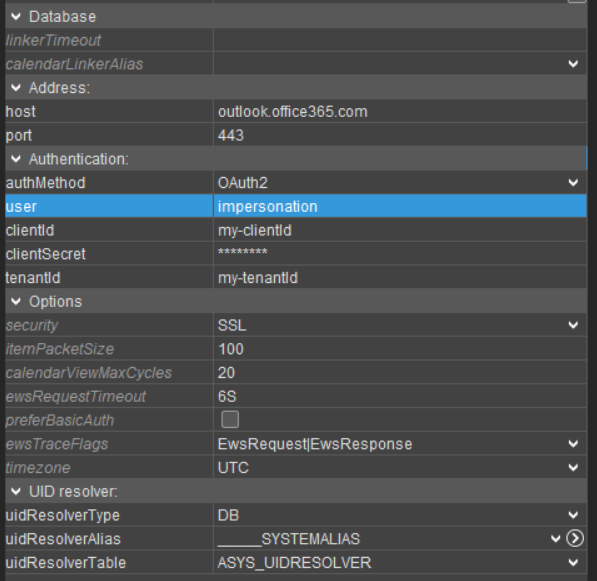
Task: Edit the clientSecret masked value
Action: 400,254
